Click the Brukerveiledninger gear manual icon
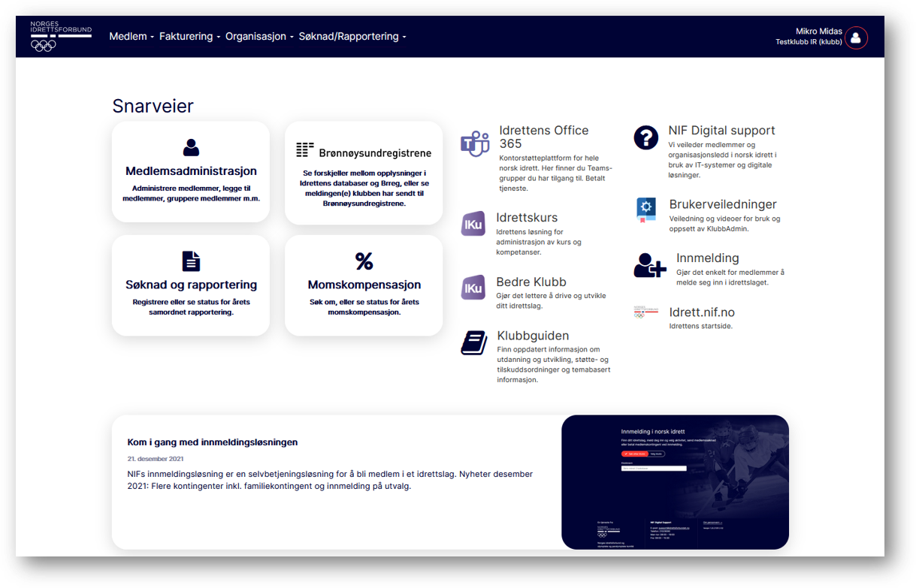Image resolution: width=916 pixels, height=588 pixels. click(x=646, y=211)
